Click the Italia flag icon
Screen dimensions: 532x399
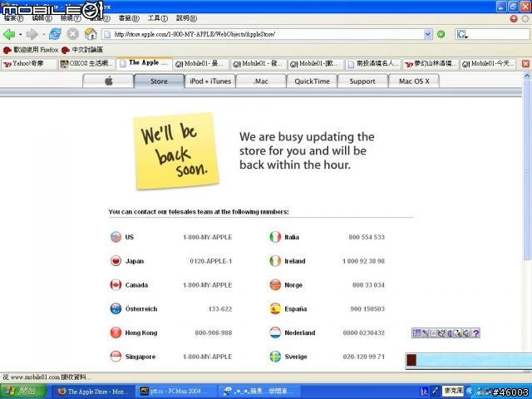275,237
